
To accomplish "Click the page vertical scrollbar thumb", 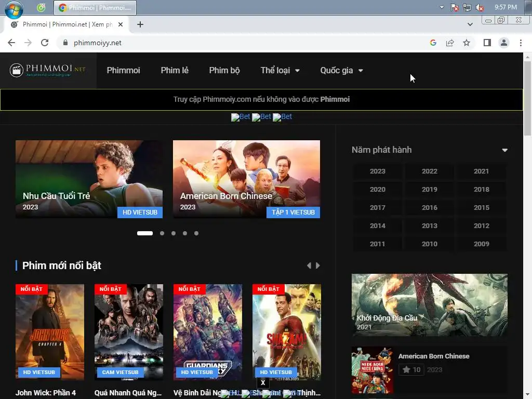I will coord(528,99).
